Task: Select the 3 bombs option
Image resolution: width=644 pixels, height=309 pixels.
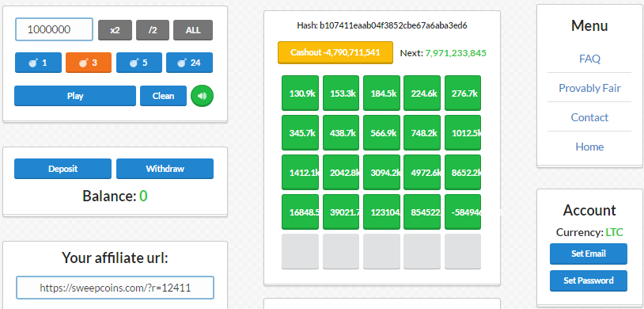Action: (89, 63)
